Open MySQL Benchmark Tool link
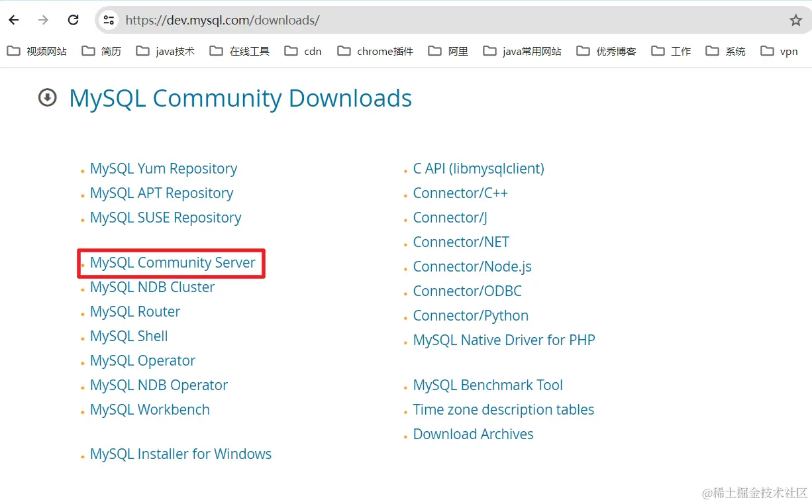This screenshot has height=504, width=812. 488,385
